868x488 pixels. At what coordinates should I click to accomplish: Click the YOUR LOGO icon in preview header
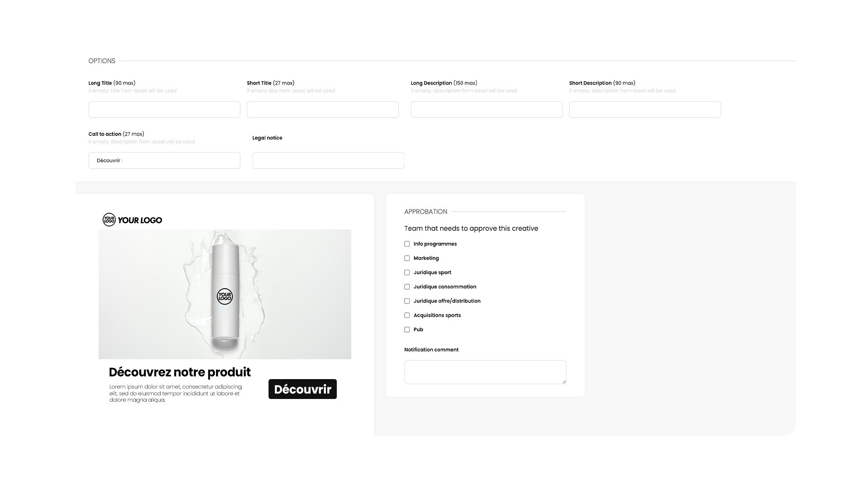coord(109,220)
